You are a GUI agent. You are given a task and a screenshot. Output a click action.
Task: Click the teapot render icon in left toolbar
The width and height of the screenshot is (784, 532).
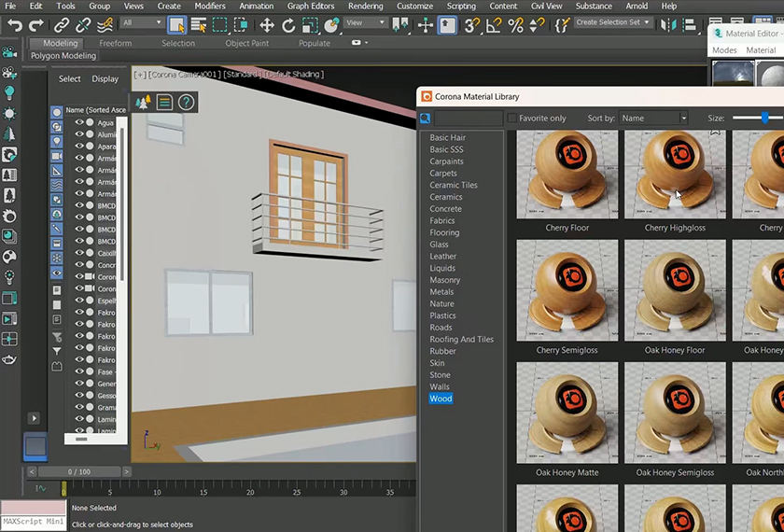[10, 359]
